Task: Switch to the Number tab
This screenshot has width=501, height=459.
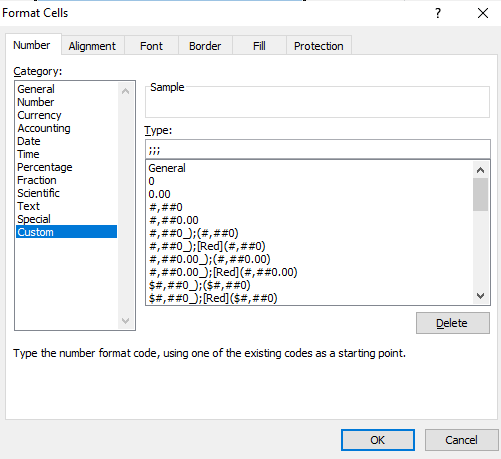Action: (x=32, y=45)
